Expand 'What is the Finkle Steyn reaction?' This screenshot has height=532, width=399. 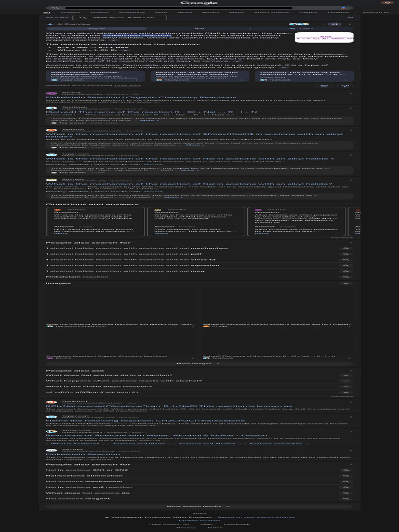coord(199,387)
